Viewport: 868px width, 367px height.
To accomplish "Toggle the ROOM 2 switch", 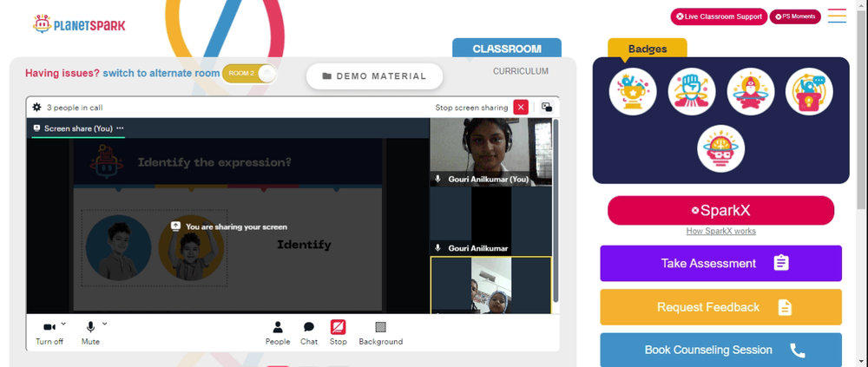I will (x=248, y=74).
